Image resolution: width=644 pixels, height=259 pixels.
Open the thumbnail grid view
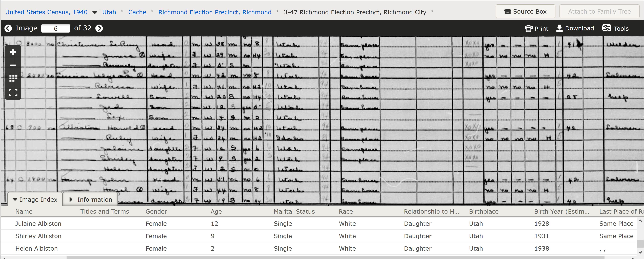pos(13,78)
